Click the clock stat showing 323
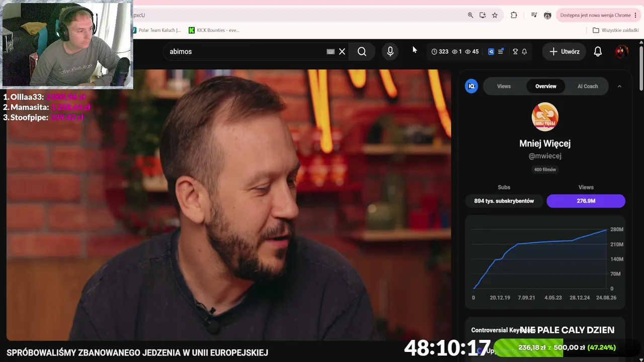Image resolution: width=644 pixels, height=362 pixels. 440,51
